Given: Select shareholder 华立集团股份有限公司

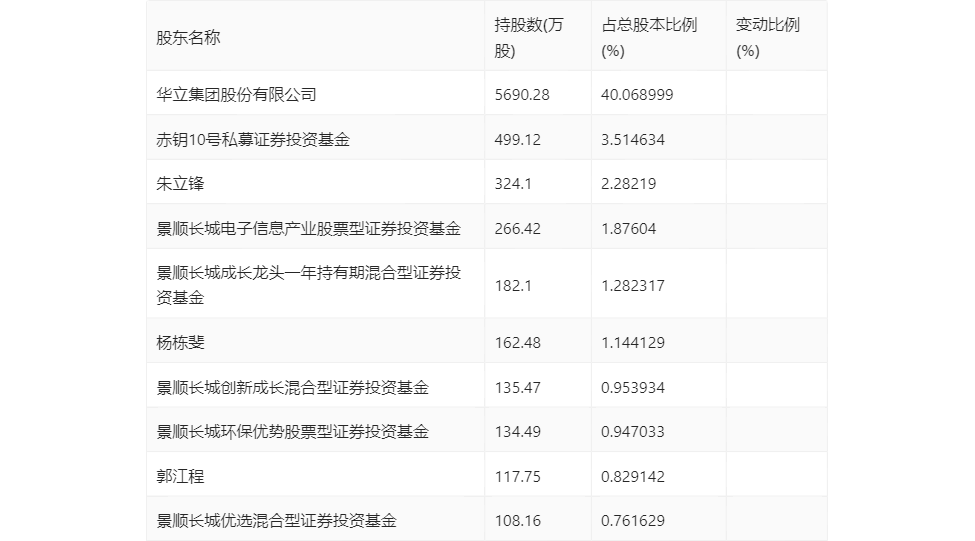Looking at the screenshot, I should (x=236, y=95).
